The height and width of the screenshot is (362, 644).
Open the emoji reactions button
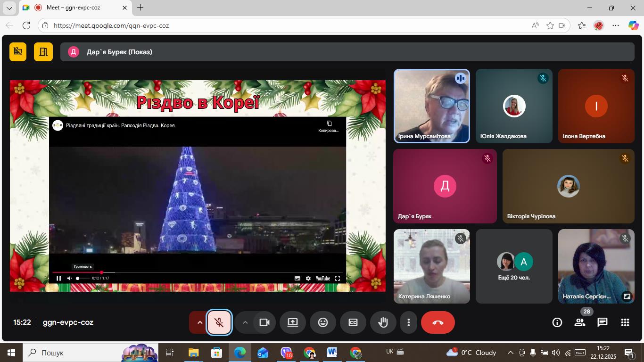322,322
